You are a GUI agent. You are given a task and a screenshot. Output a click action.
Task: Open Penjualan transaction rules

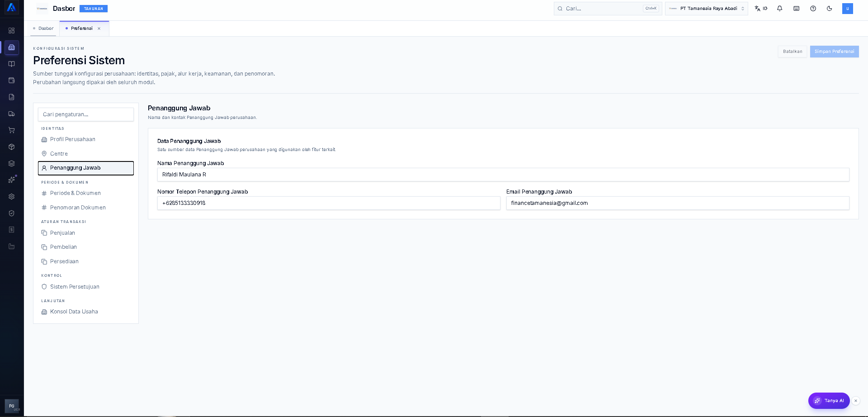coord(86,233)
